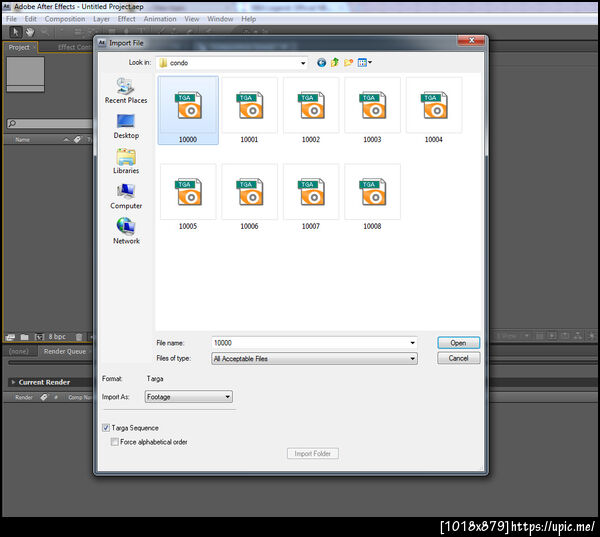Click the Project panel trash icon
The height and width of the screenshot is (537, 600).
click(79, 337)
